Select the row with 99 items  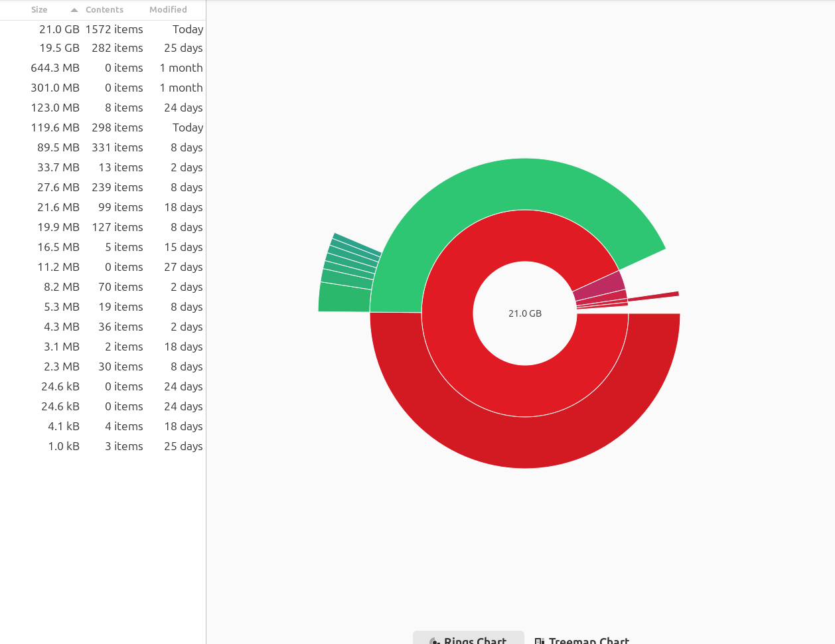pyautogui.click(x=103, y=207)
